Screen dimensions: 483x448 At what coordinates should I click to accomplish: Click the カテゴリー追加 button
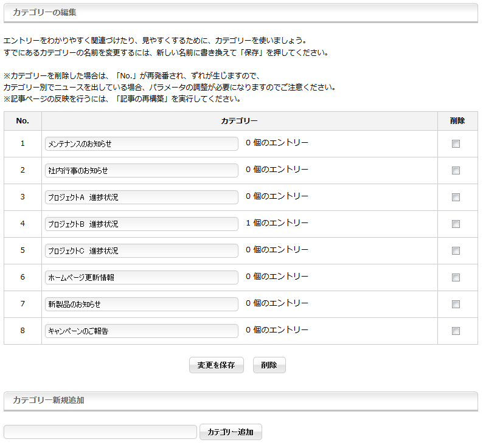(x=231, y=432)
